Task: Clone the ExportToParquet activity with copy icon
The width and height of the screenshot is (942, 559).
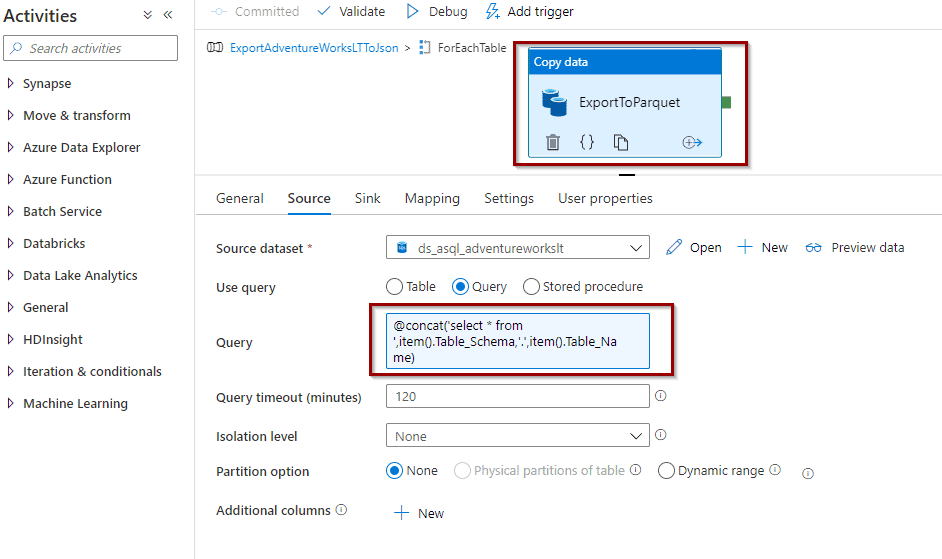Action: pyautogui.click(x=621, y=142)
